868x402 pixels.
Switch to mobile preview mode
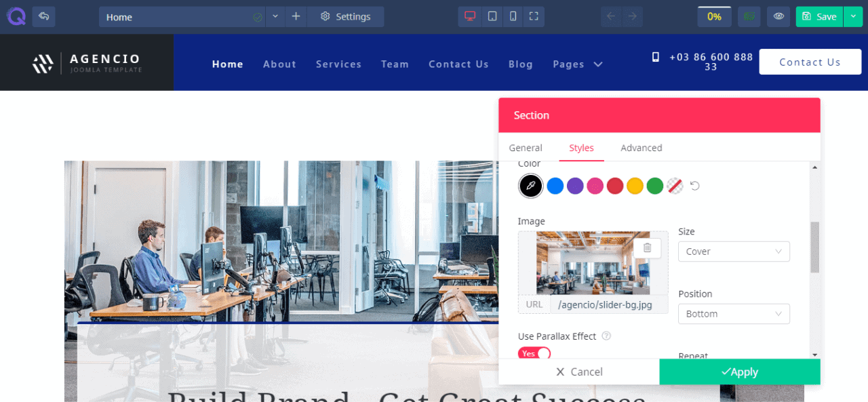click(x=513, y=16)
